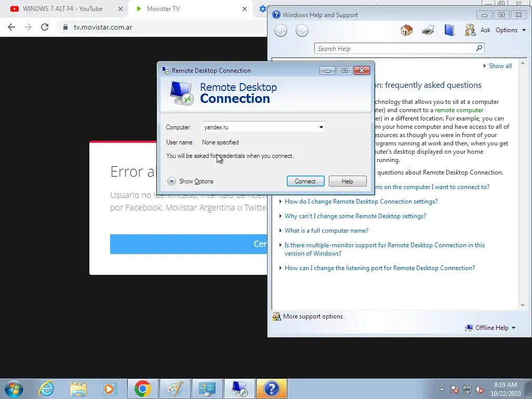Click More support options link

pos(313,316)
